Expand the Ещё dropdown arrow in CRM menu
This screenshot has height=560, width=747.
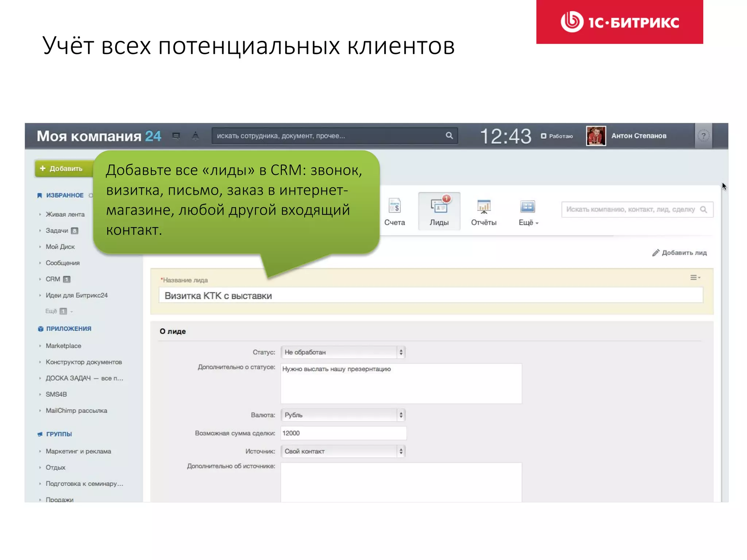pyautogui.click(x=537, y=223)
